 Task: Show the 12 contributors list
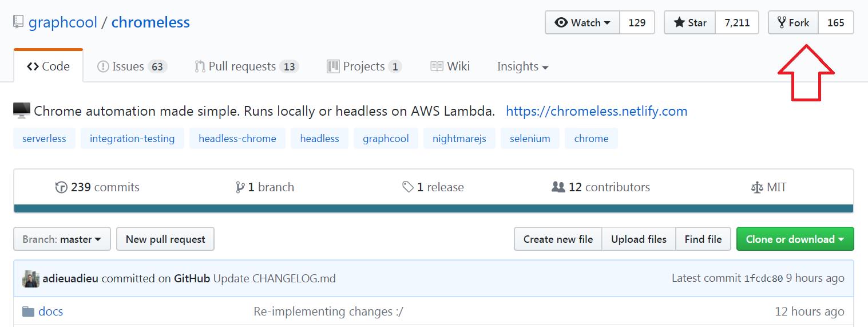point(601,187)
